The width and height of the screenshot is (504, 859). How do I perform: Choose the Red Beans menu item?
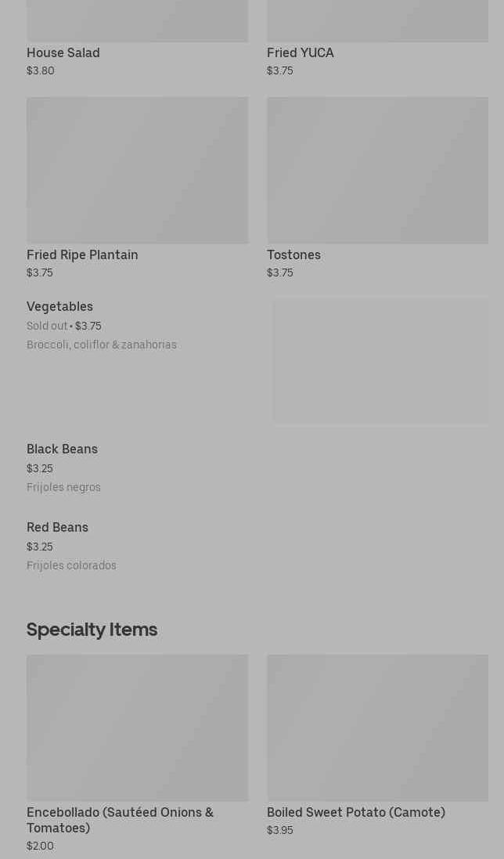57,527
